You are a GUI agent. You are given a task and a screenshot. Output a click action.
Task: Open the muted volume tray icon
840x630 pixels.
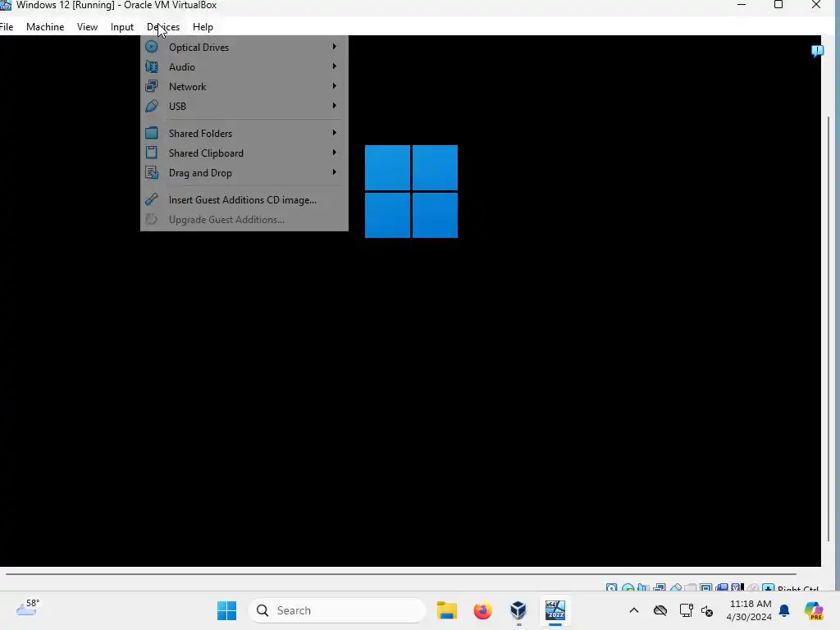[x=707, y=610]
